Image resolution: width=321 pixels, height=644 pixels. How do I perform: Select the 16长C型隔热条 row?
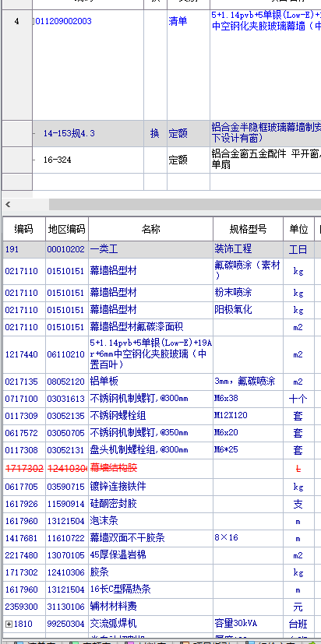[x=160, y=589]
